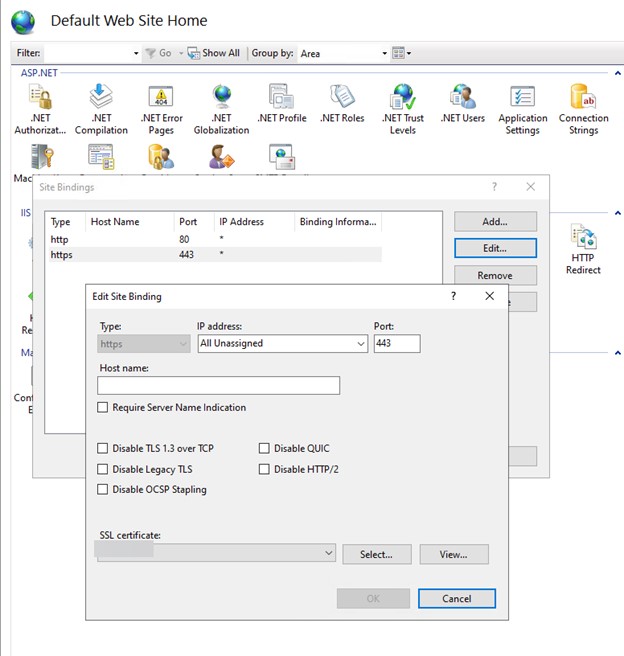Click the greyed OK button
Viewport: 624px width, 656px height.
pos(373,598)
